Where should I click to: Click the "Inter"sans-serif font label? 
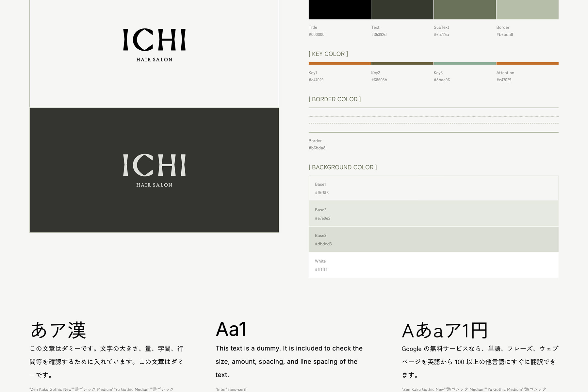point(231,389)
